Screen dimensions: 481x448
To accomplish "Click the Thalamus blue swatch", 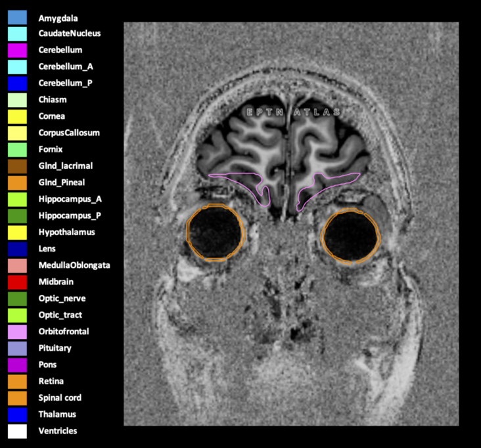I will [x=17, y=415].
